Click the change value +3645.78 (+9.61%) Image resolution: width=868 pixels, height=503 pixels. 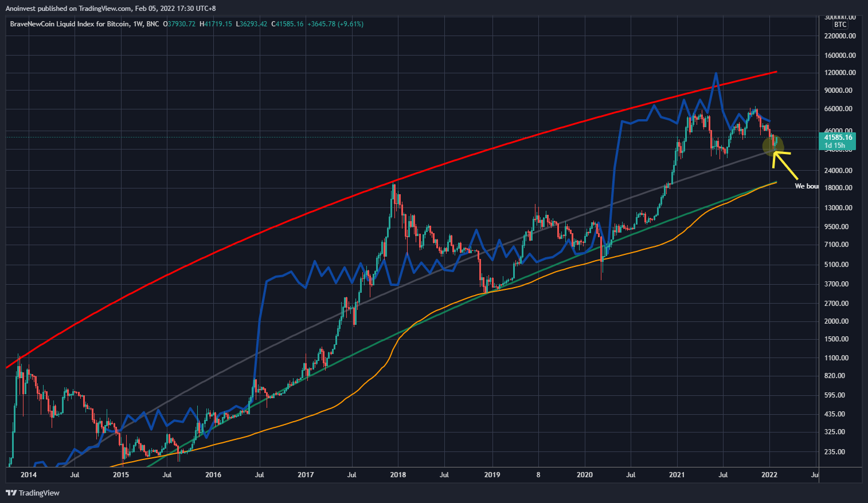click(335, 24)
